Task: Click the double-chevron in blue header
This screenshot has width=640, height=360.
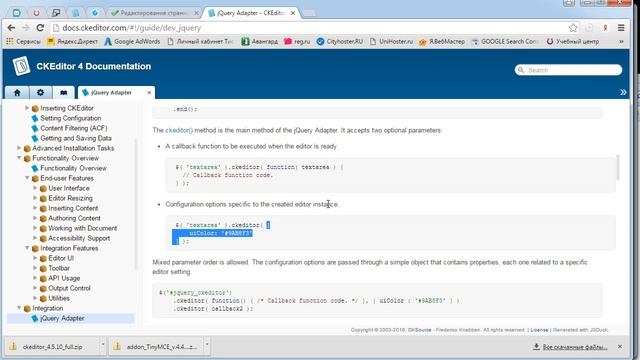Action: point(623,92)
